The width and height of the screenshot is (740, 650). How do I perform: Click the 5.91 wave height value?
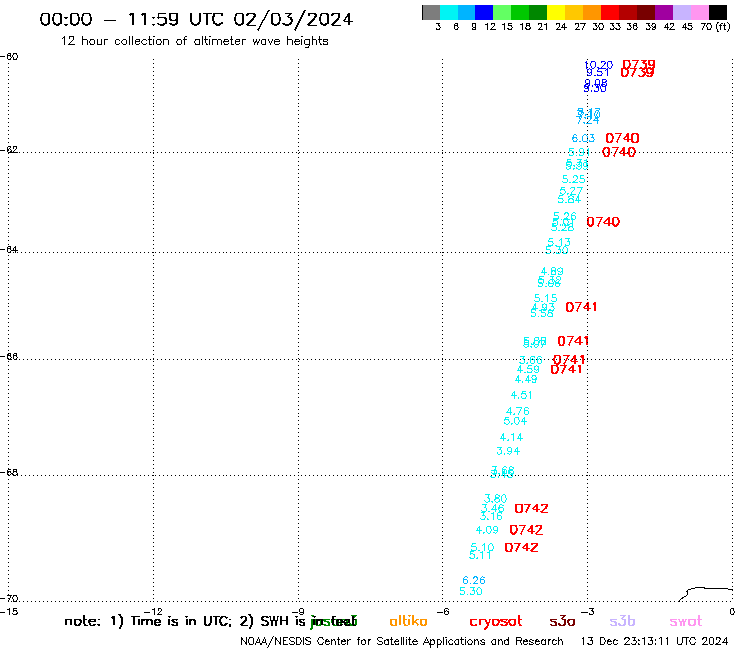[579, 152]
